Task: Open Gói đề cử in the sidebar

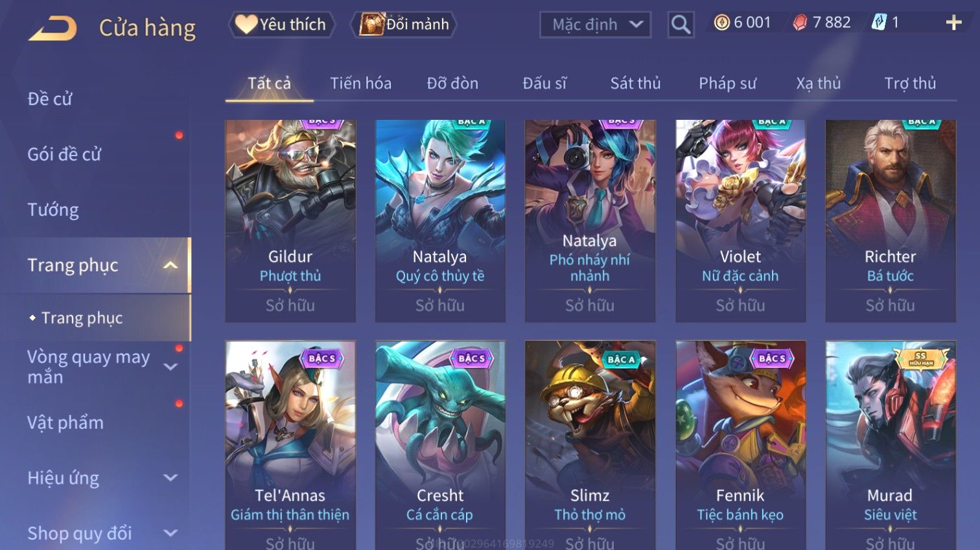Action: click(x=64, y=154)
